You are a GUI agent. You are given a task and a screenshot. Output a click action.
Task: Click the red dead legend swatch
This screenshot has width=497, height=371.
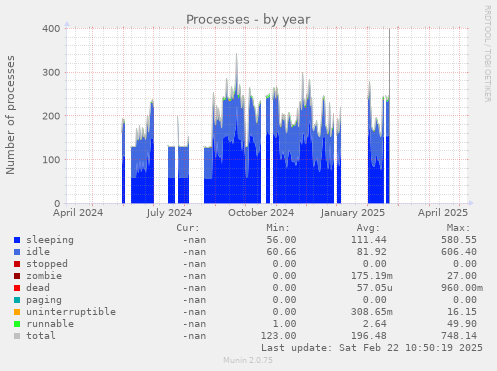coord(17,288)
